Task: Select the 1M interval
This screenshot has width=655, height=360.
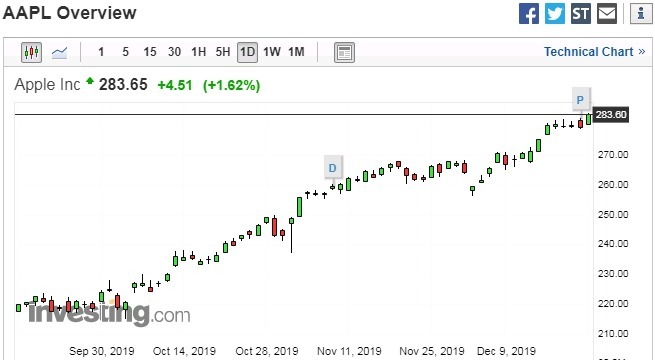Action: [x=296, y=52]
